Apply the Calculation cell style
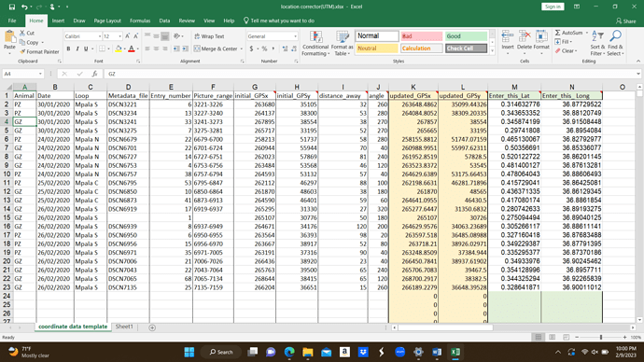The height and width of the screenshot is (362, 644). click(x=421, y=49)
